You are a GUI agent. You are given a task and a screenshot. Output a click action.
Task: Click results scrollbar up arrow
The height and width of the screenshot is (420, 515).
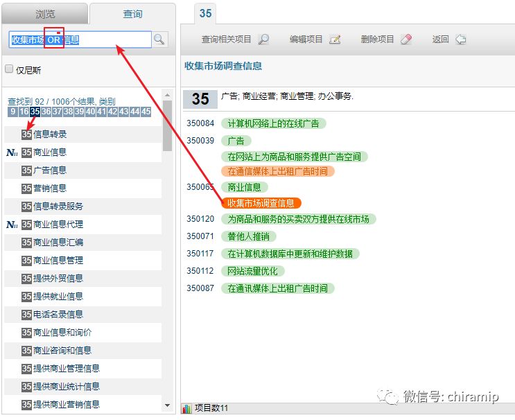pyautogui.click(x=168, y=95)
